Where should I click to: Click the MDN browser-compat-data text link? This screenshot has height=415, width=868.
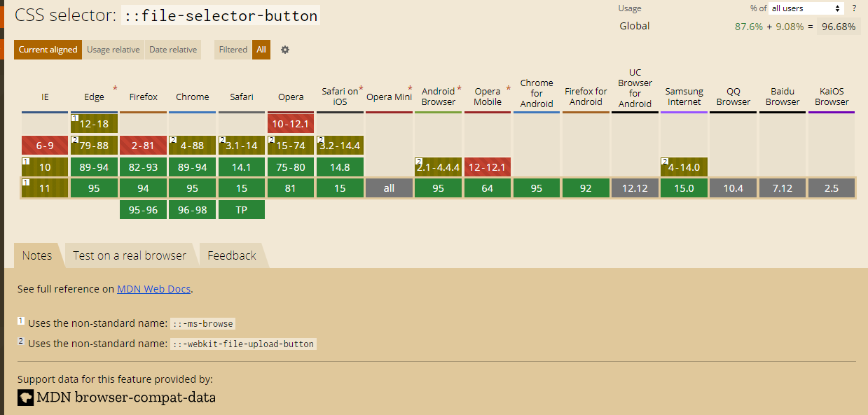[x=125, y=398]
